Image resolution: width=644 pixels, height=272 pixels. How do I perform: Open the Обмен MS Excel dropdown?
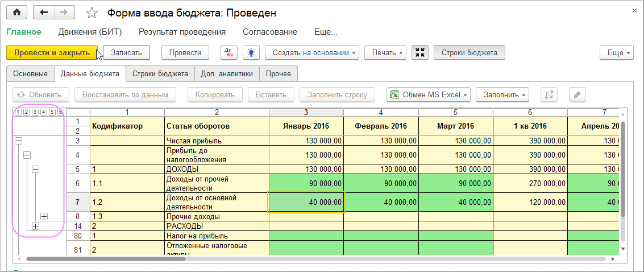coord(429,94)
